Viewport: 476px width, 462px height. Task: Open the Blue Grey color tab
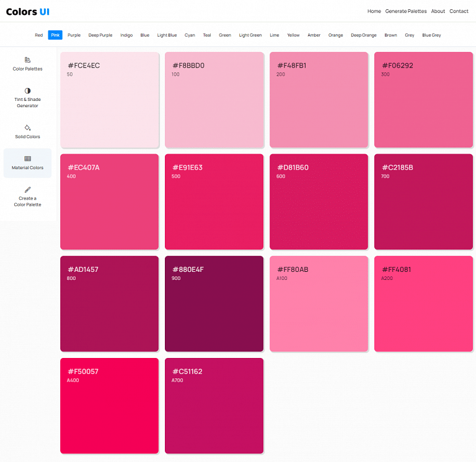(431, 35)
